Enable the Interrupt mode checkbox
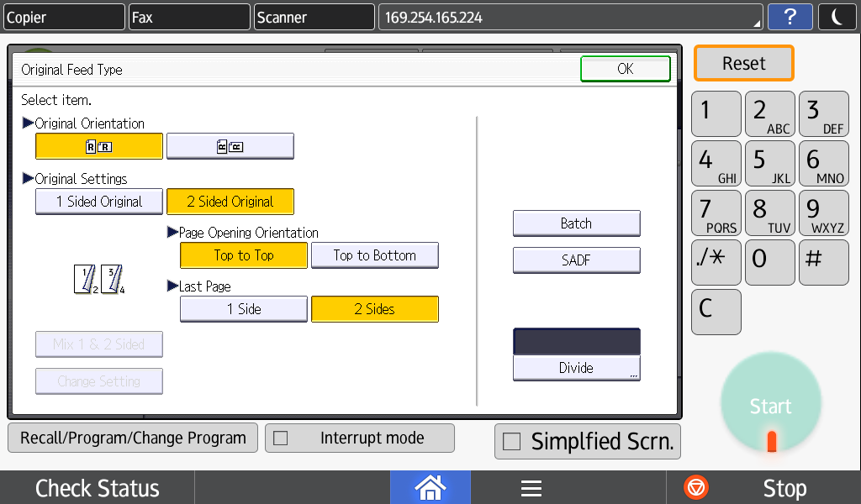 [282, 438]
